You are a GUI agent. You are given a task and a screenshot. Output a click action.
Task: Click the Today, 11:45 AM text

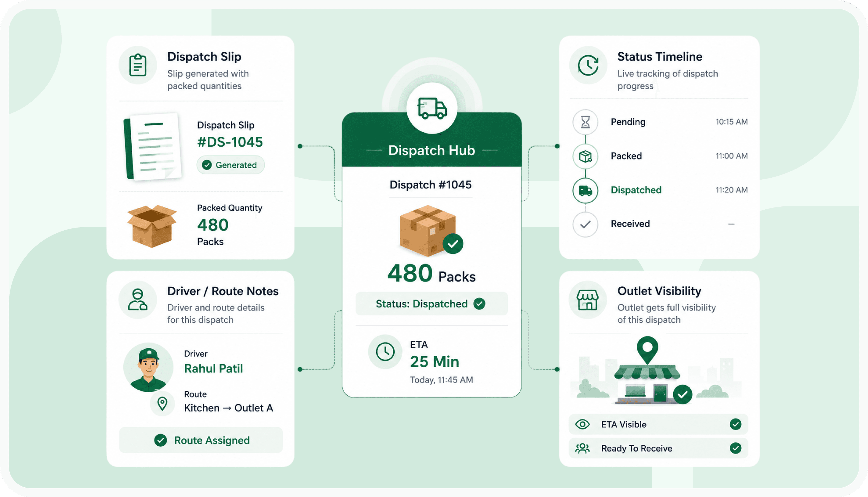tap(441, 380)
